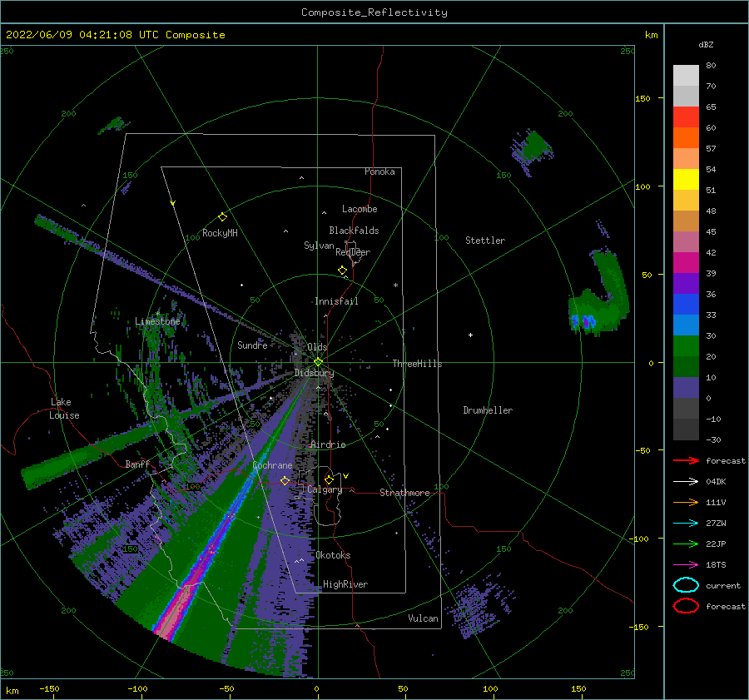Click the dBZ legend heading
Image resolution: width=749 pixels, height=700 pixels.
click(706, 44)
